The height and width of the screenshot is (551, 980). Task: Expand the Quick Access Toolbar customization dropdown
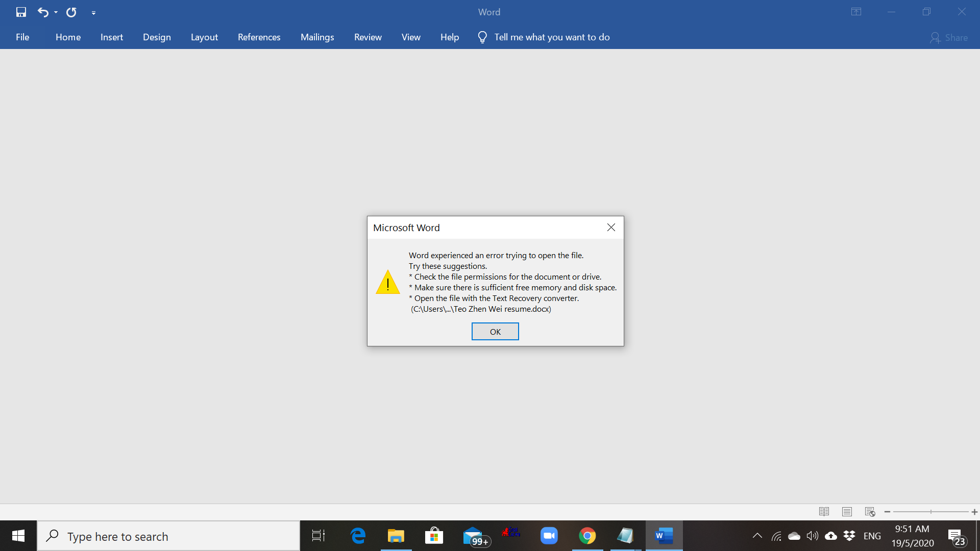pyautogui.click(x=92, y=12)
